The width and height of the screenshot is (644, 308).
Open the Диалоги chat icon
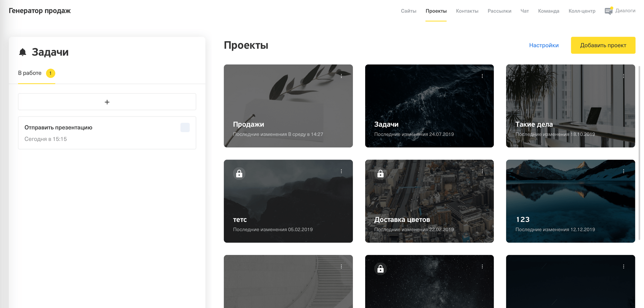coord(609,11)
